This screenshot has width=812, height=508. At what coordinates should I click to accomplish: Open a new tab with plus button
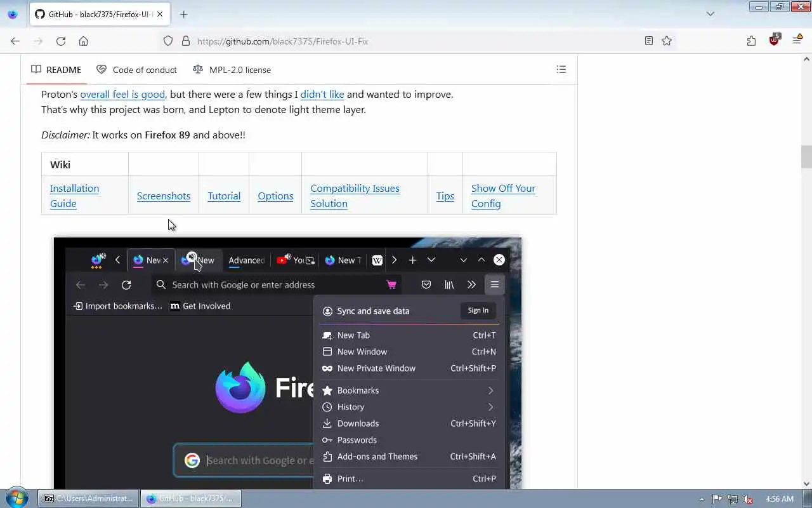tap(184, 14)
